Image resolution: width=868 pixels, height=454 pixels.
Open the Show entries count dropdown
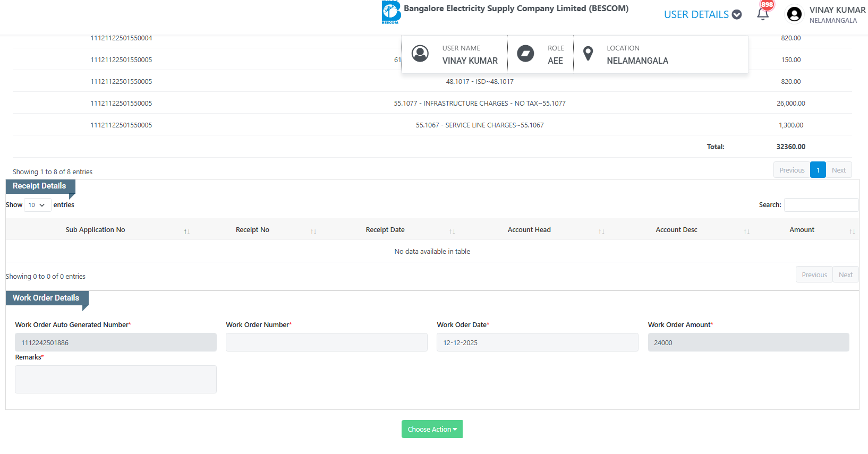[37, 205]
